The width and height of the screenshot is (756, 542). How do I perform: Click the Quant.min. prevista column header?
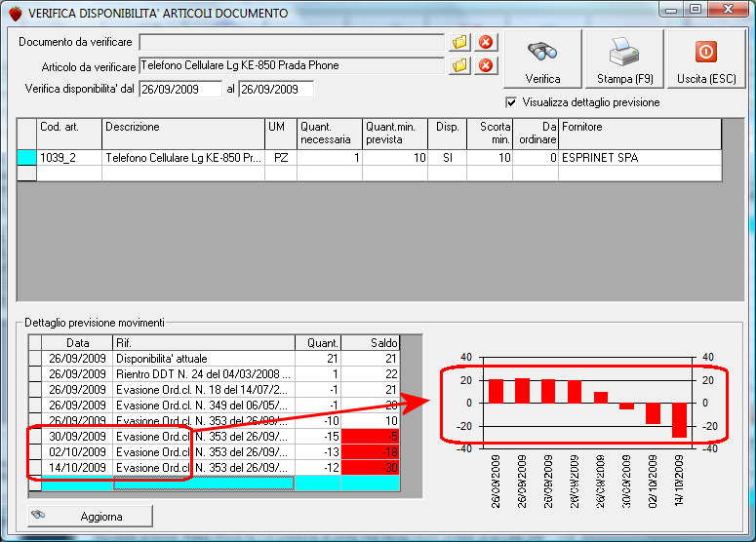pyautogui.click(x=395, y=134)
